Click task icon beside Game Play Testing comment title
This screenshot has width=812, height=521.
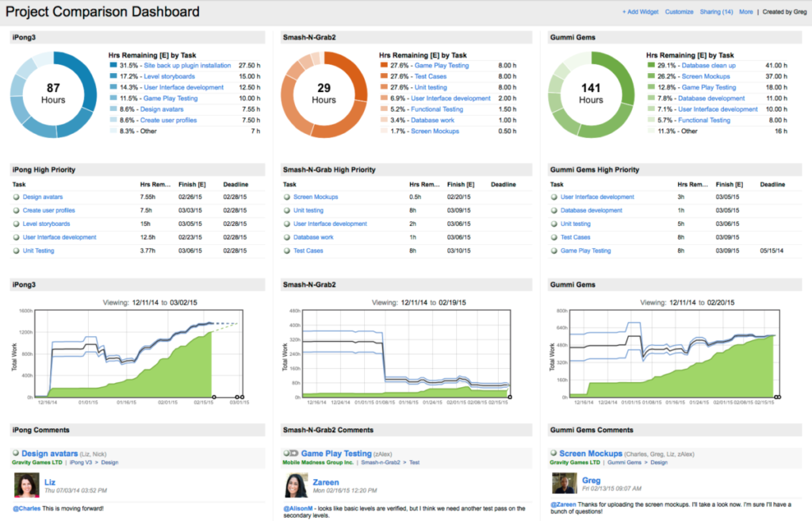(289, 453)
